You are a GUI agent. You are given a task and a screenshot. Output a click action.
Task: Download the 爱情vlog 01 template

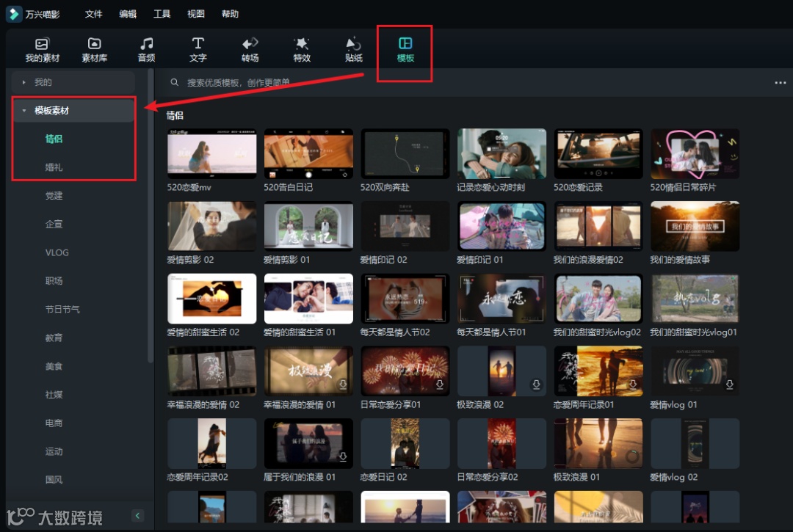click(729, 385)
